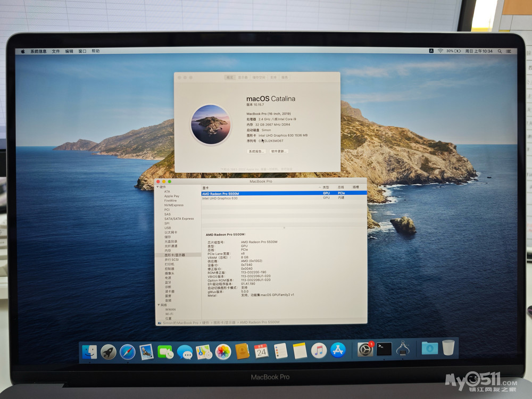The image size is (532, 399).
Task: Open Finder from the dock
Action: [90, 351]
